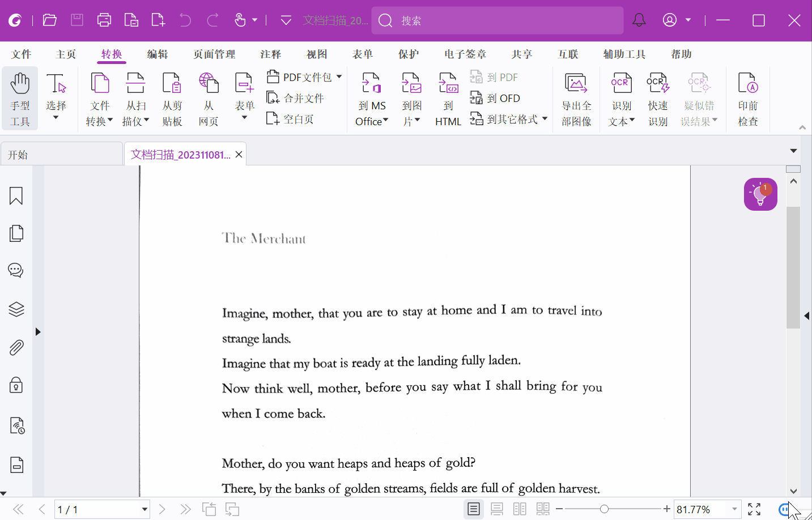Expand the left navigation panel arrow
Viewport: 812px width, 520px height.
pyautogui.click(x=38, y=332)
